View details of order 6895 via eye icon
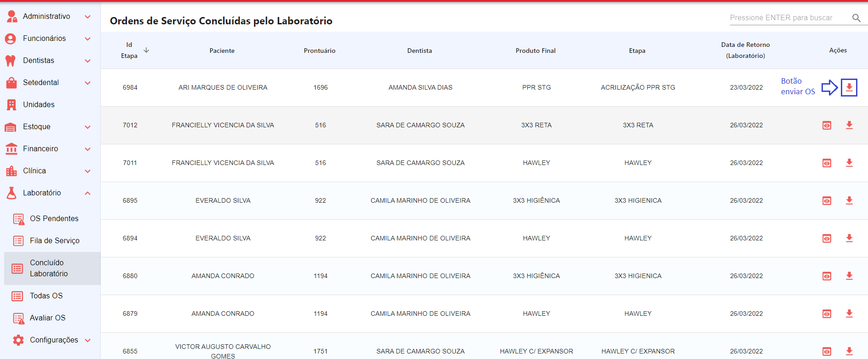The image size is (868, 359). (x=827, y=201)
